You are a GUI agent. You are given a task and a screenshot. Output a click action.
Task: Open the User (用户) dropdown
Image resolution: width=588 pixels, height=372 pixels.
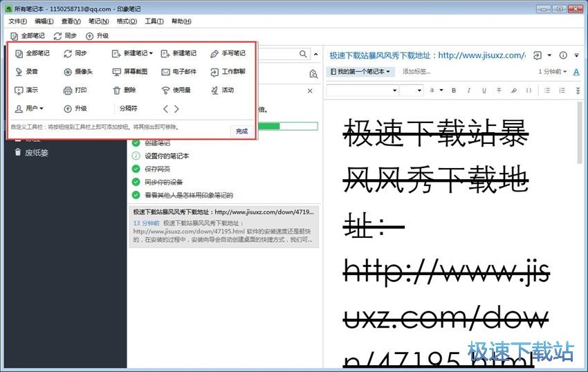coord(29,109)
